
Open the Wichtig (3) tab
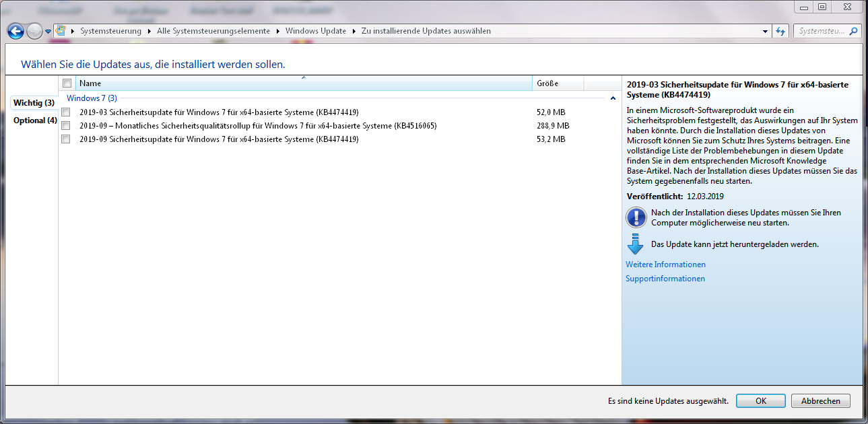click(34, 103)
